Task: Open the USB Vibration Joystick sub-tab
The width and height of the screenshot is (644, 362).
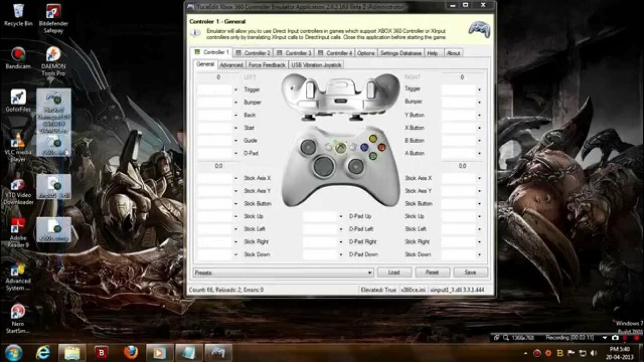Action: click(x=316, y=65)
